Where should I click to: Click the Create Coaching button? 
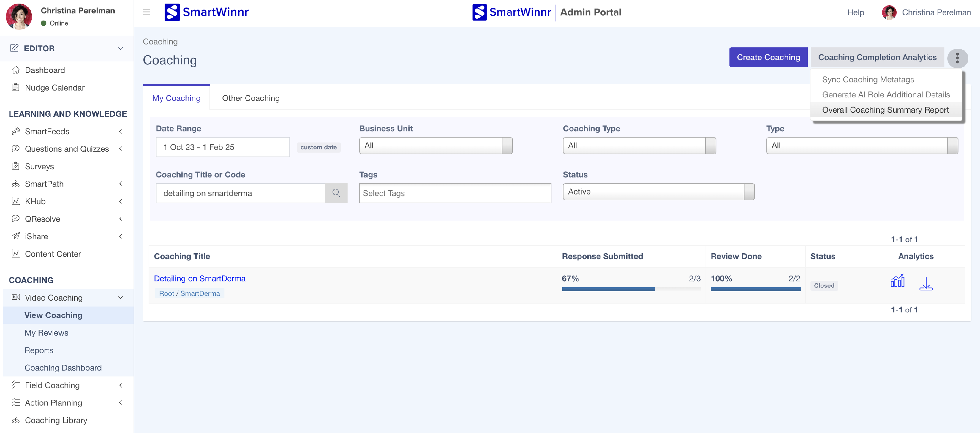[768, 58]
